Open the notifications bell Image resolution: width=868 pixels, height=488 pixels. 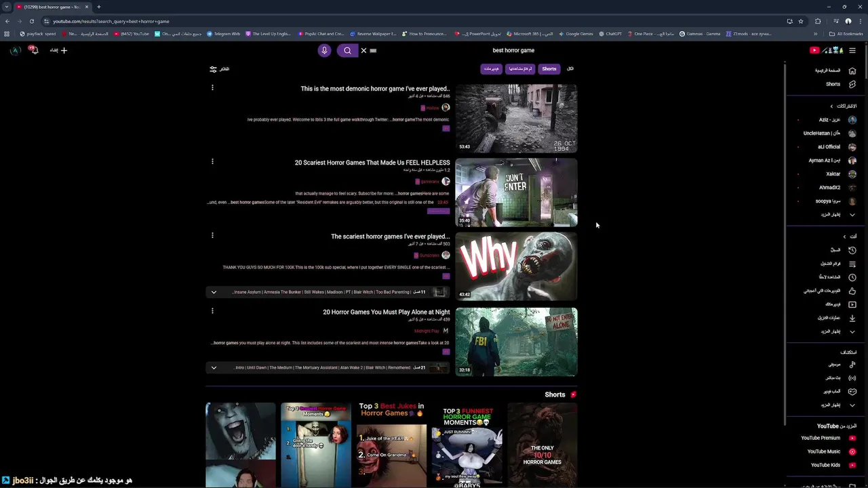(33, 50)
